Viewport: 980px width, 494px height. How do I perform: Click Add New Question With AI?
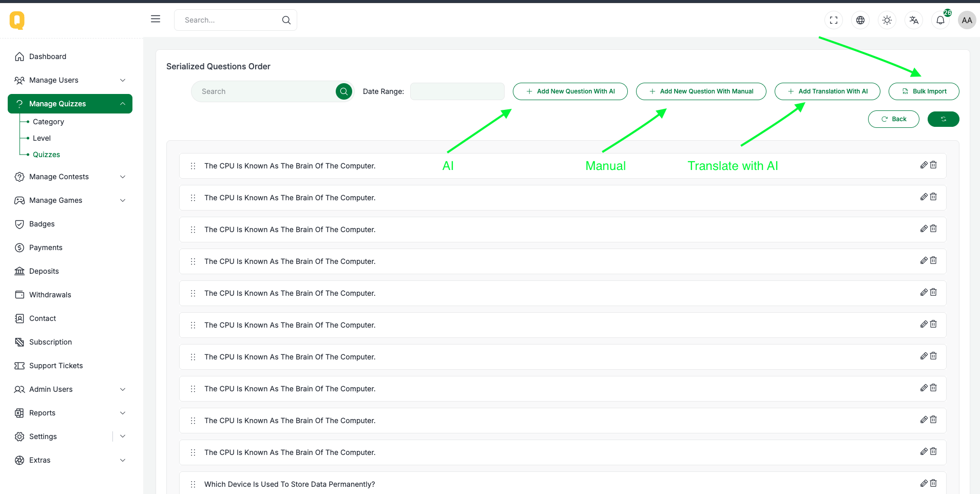point(570,91)
